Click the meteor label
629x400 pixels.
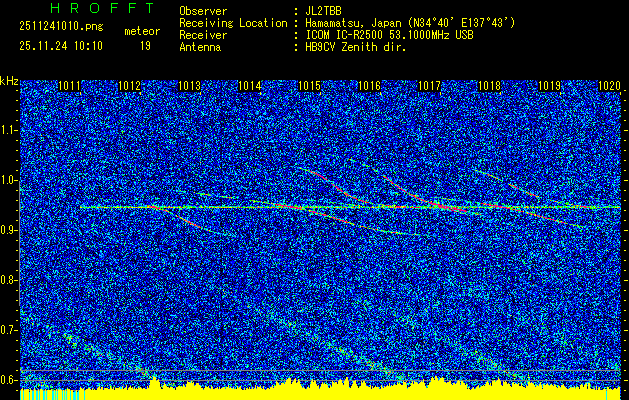(141, 32)
